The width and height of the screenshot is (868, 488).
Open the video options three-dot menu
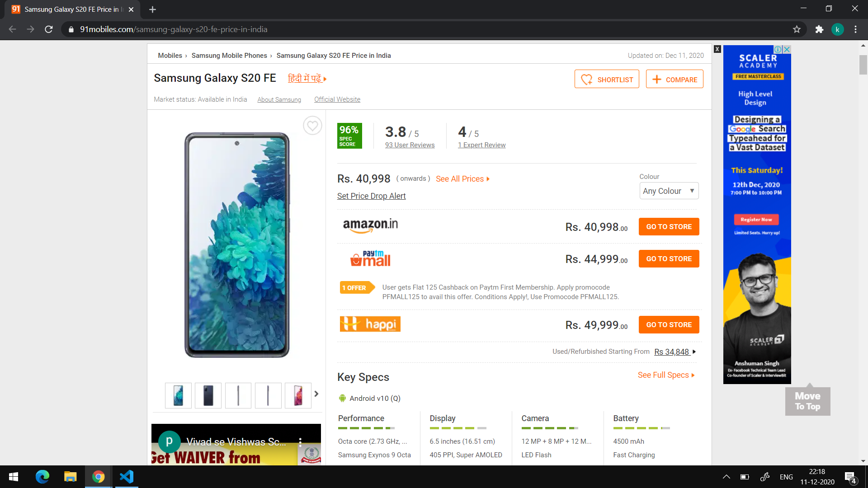tap(300, 442)
